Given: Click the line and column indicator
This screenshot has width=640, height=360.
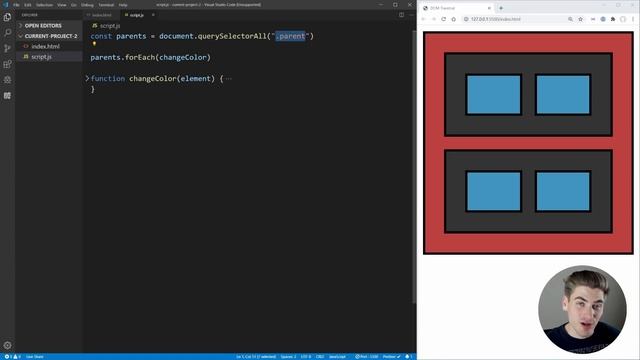Looking at the screenshot, I should tap(256, 357).
